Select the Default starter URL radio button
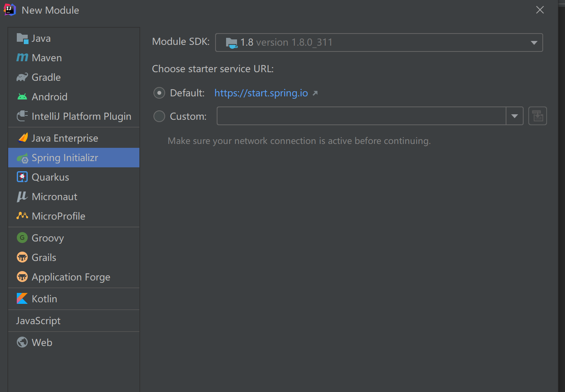 159,93
